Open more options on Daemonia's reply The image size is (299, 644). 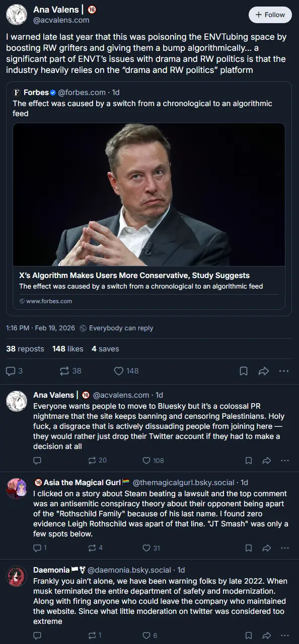point(285,635)
